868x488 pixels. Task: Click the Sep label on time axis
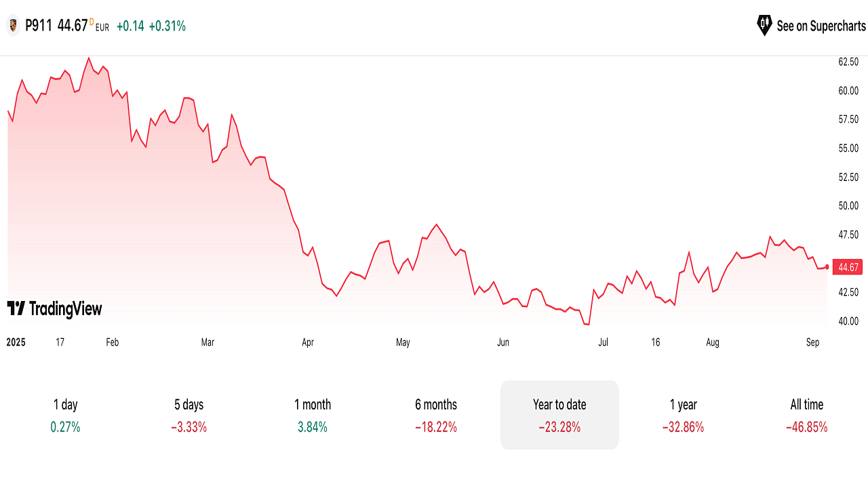coord(812,342)
